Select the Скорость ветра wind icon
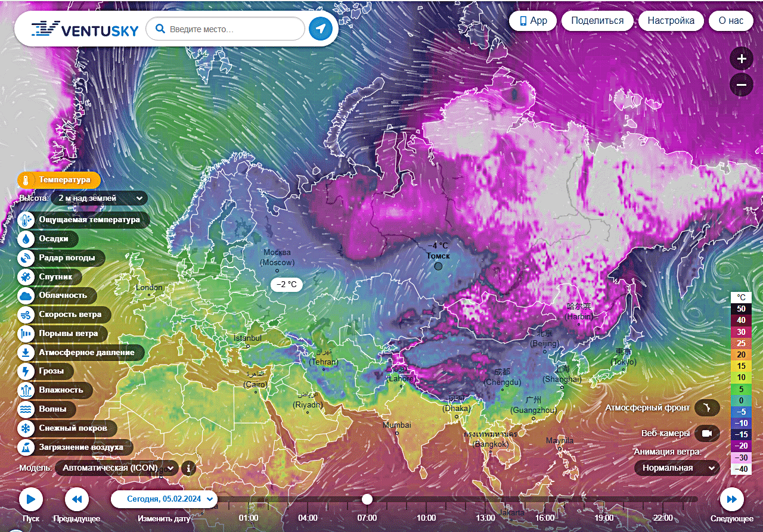The image size is (763, 532). coord(26,315)
